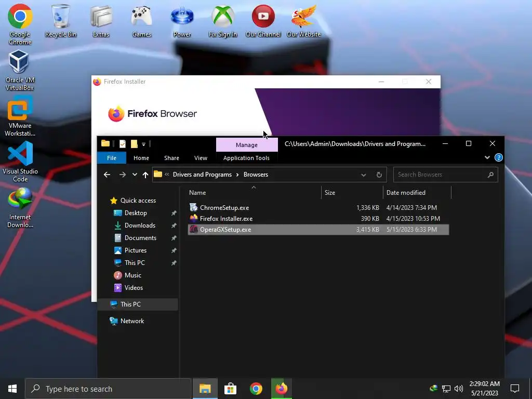Open Videos in the navigation pane

pyautogui.click(x=134, y=288)
